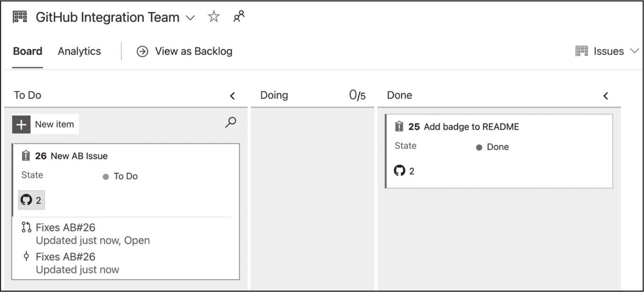644x292 pixels.
Task: Open the Issues backlog level dropdown
Action: tap(635, 51)
